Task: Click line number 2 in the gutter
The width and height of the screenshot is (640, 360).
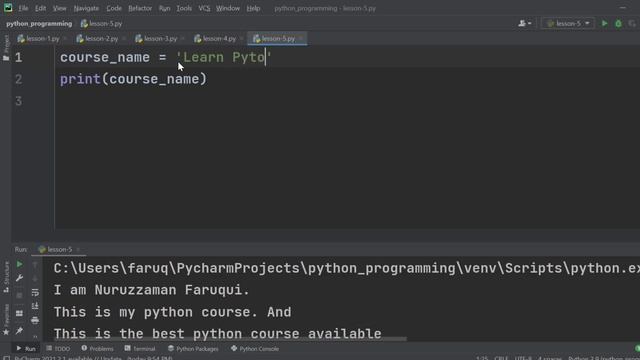Action: (19, 79)
